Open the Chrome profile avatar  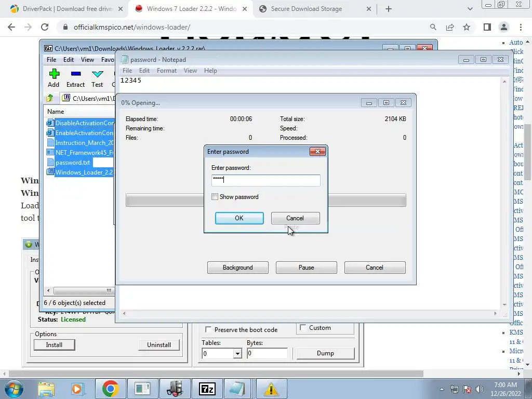pyautogui.click(x=504, y=27)
